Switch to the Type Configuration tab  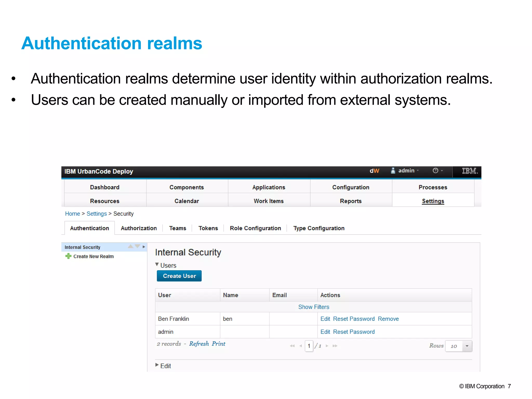click(319, 228)
